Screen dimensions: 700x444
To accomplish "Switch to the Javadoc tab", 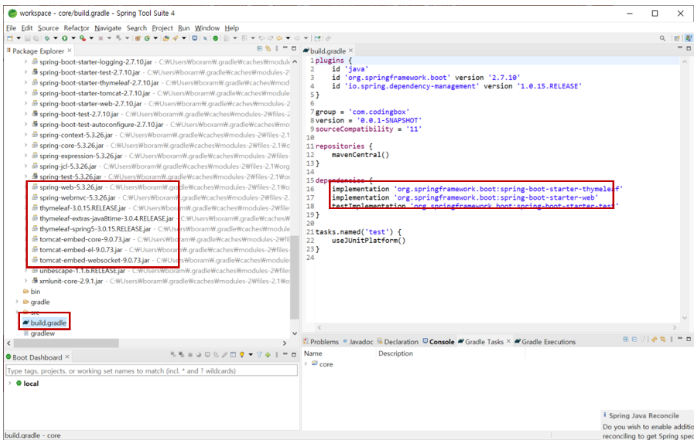I will pyautogui.click(x=358, y=342).
